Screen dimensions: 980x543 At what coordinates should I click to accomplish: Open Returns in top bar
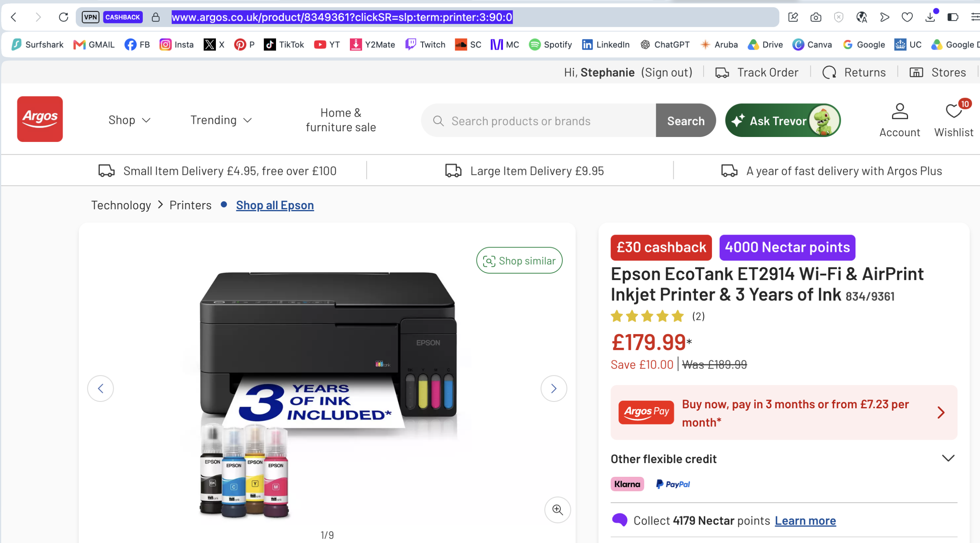(x=854, y=72)
